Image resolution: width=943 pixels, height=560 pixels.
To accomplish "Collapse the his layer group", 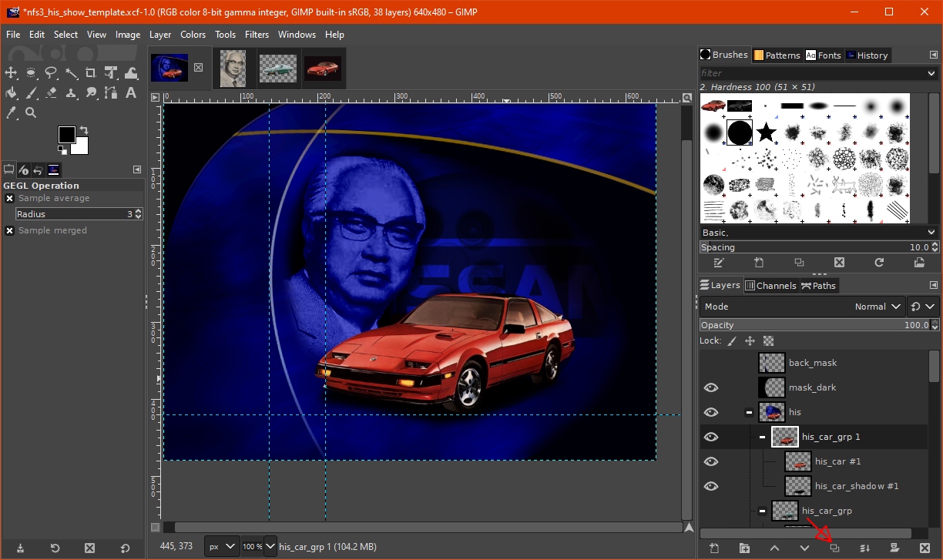I will (749, 412).
